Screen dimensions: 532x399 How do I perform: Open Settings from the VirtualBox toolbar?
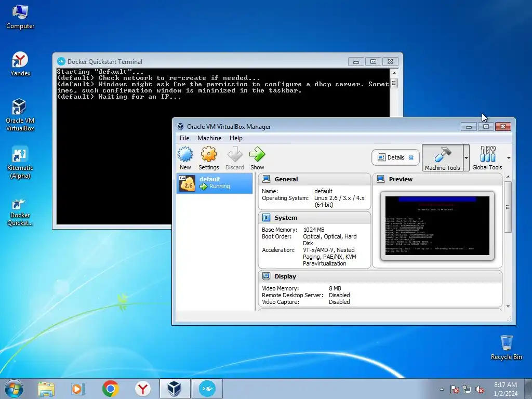click(x=209, y=158)
